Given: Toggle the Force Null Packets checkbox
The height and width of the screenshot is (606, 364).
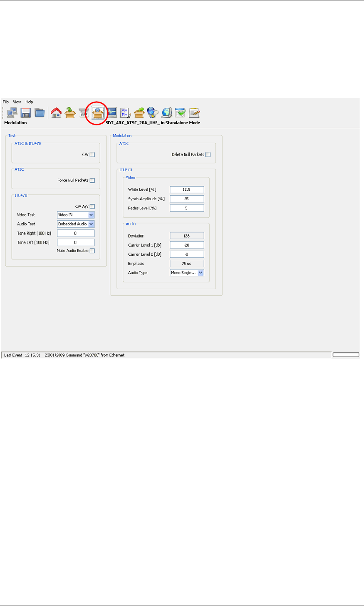Looking at the screenshot, I should point(92,180).
